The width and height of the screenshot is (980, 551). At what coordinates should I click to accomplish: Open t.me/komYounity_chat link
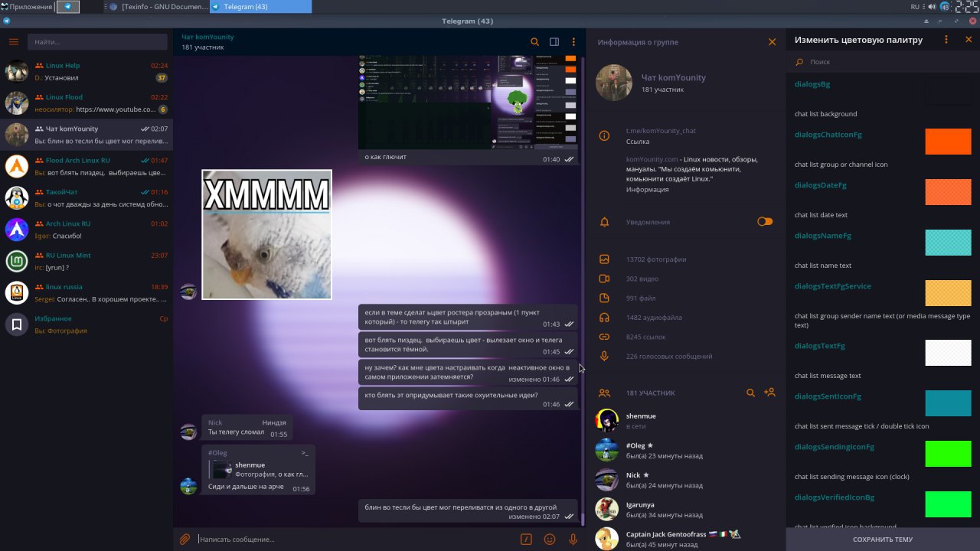[x=661, y=131]
